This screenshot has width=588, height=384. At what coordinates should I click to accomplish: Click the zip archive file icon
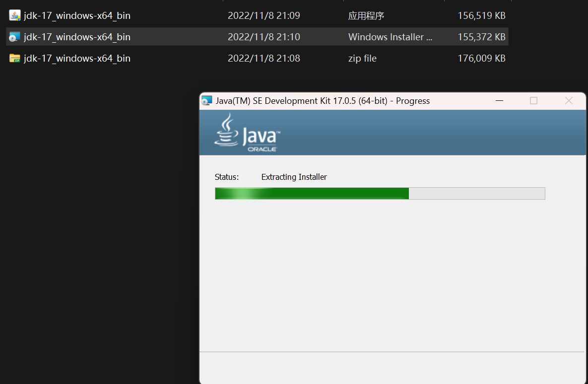coord(14,58)
